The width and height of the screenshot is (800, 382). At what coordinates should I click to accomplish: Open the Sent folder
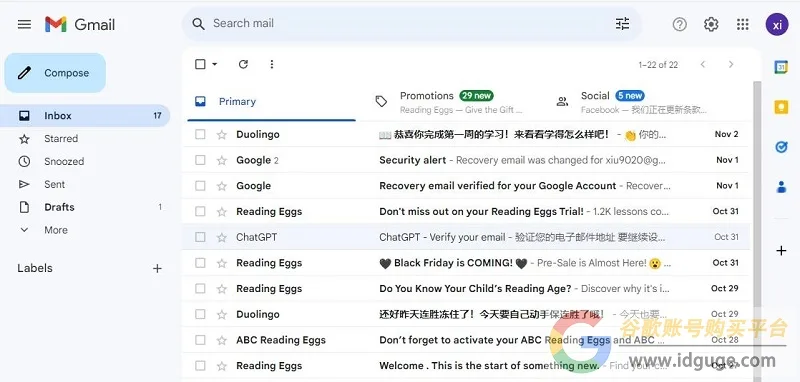(54, 185)
